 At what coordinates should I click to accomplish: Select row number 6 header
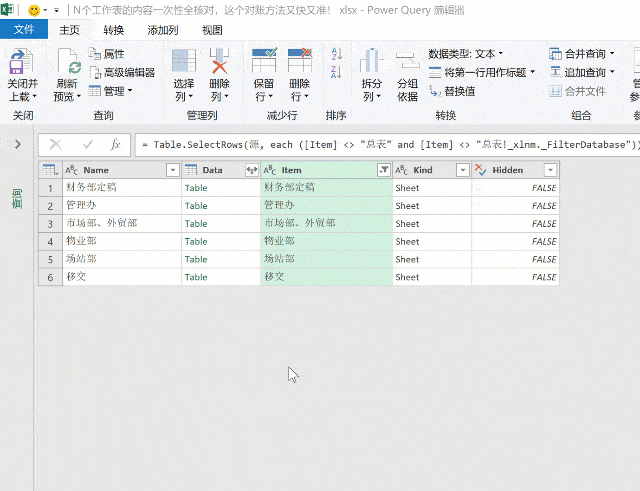[50, 277]
